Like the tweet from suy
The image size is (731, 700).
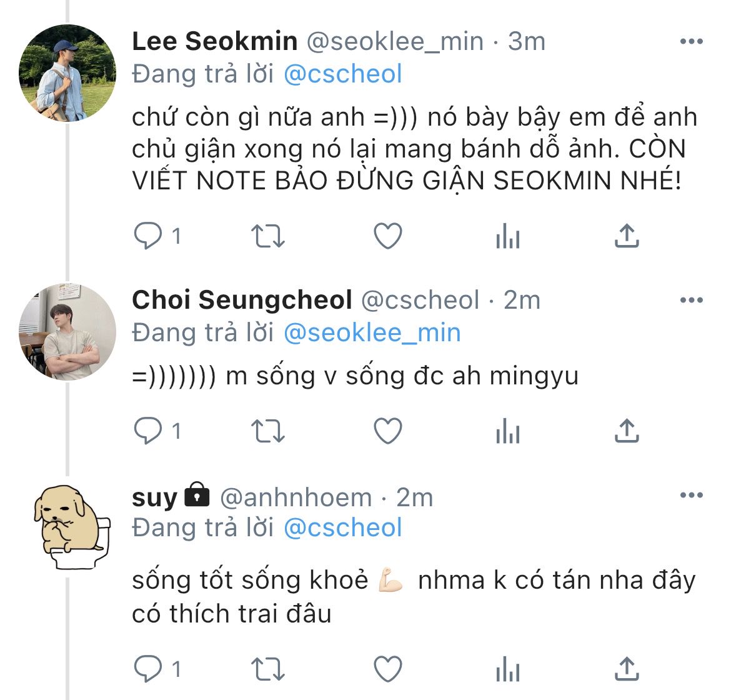coord(387,669)
